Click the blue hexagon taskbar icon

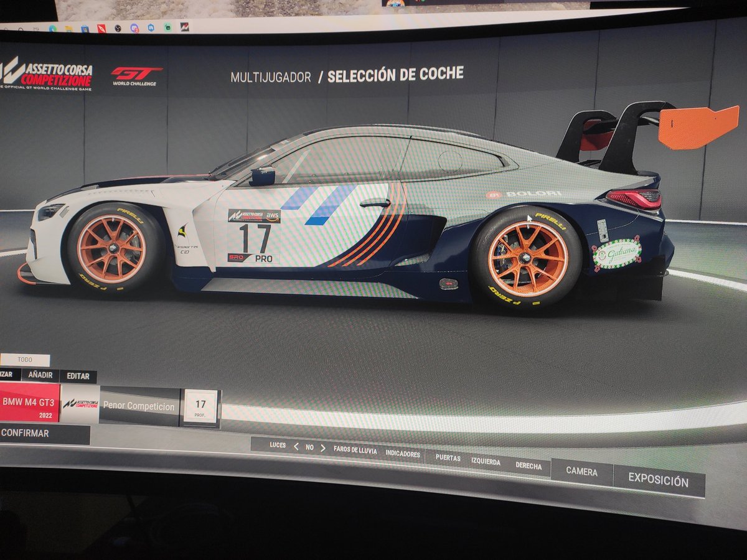(x=151, y=27)
